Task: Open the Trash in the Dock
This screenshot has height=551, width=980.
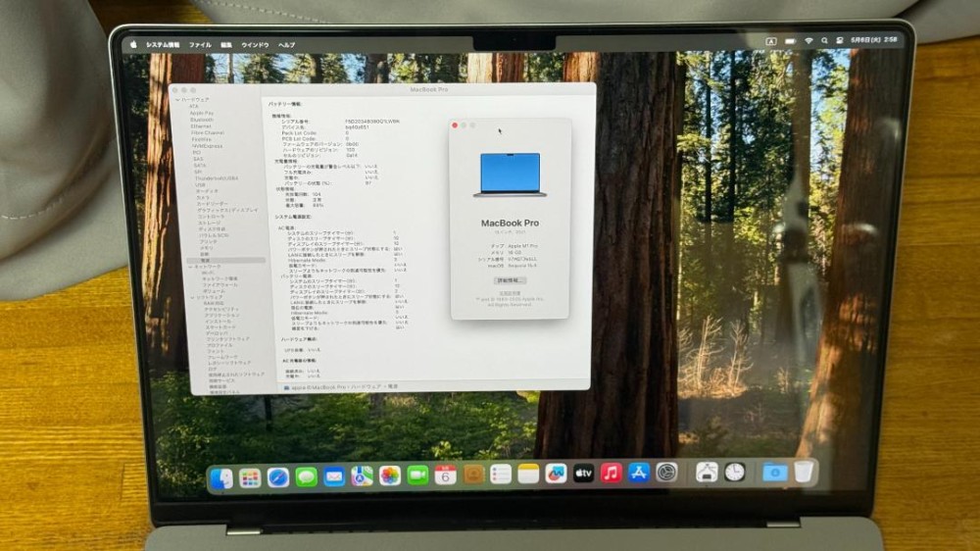Action: coord(804,472)
